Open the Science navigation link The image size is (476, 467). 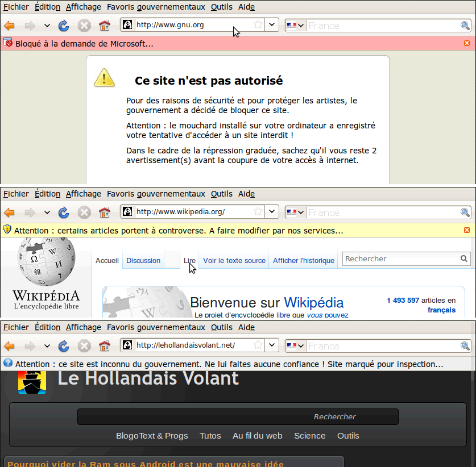[309, 436]
